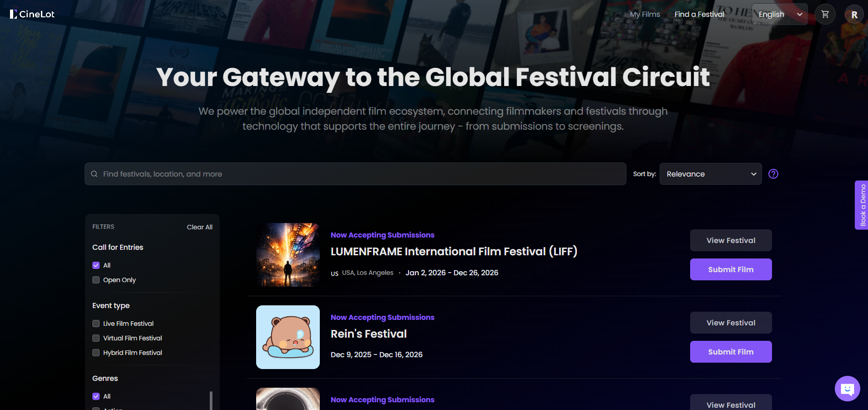The image size is (868, 410).
Task: Open Rein's Festival bear thumbnail
Action: point(288,337)
